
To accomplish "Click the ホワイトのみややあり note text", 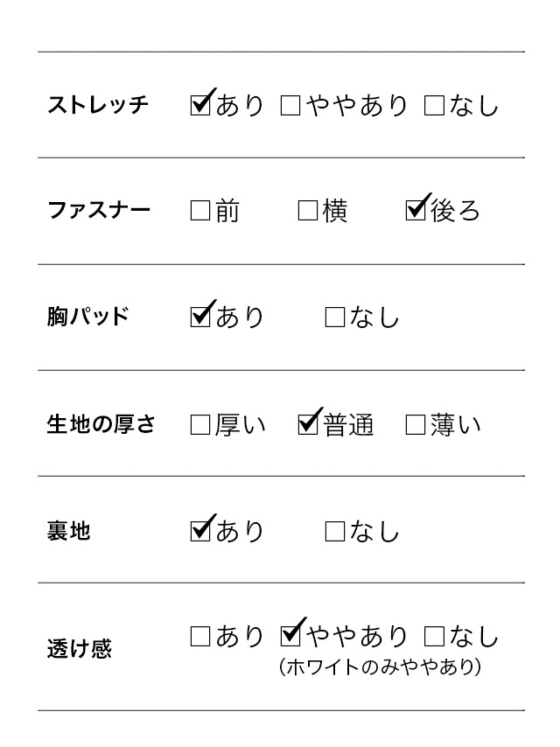I will pos(380,667).
